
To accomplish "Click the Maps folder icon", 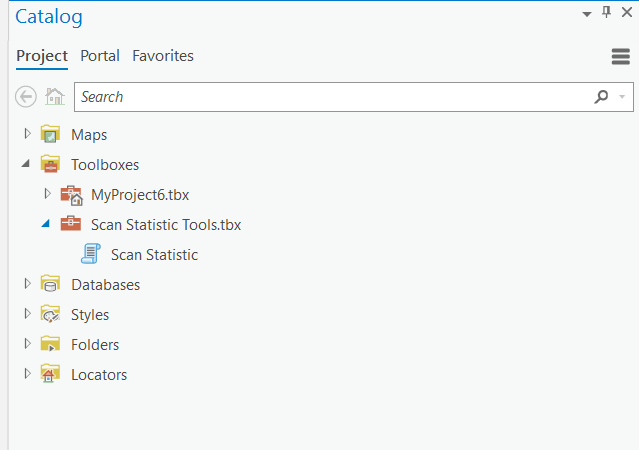I will pyautogui.click(x=50, y=134).
